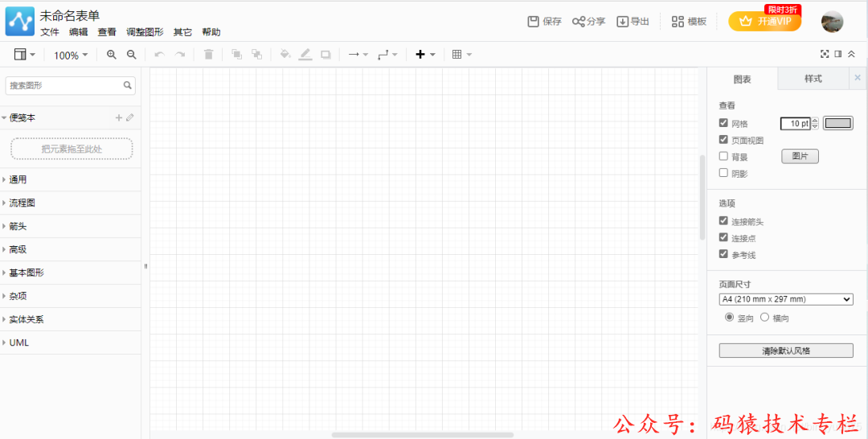The height and width of the screenshot is (439, 868).
Task: Select the 横向 radio button
Action: click(765, 318)
